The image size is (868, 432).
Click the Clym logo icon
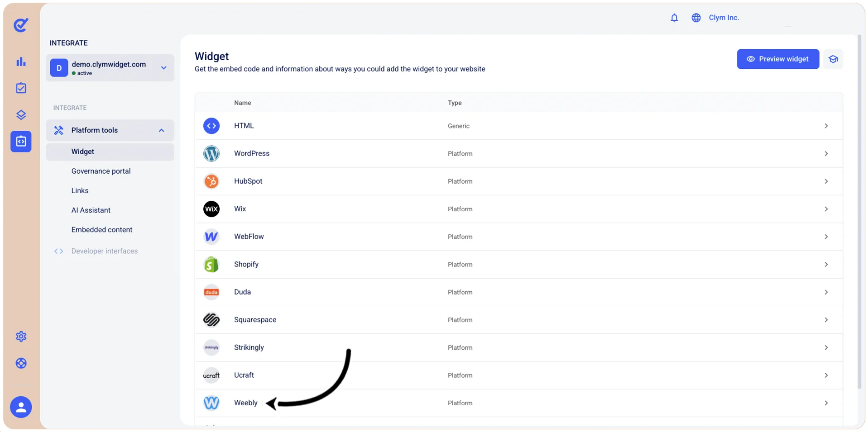click(21, 25)
